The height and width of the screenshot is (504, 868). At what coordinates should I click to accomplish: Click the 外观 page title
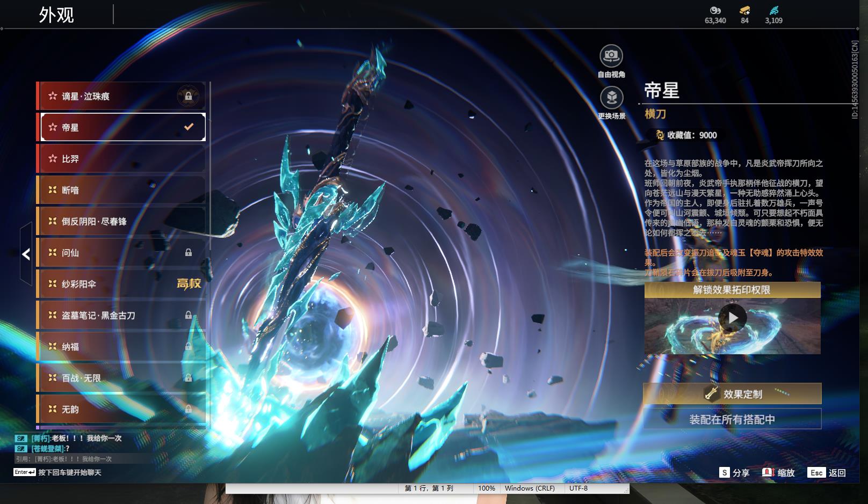click(56, 15)
